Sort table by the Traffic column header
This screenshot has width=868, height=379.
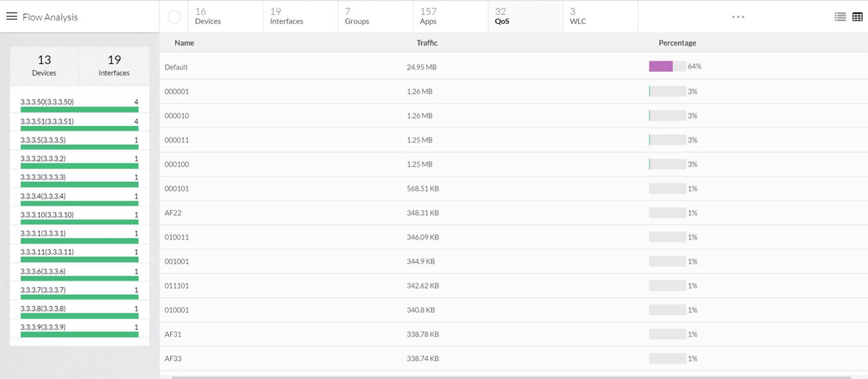click(427, 43)
